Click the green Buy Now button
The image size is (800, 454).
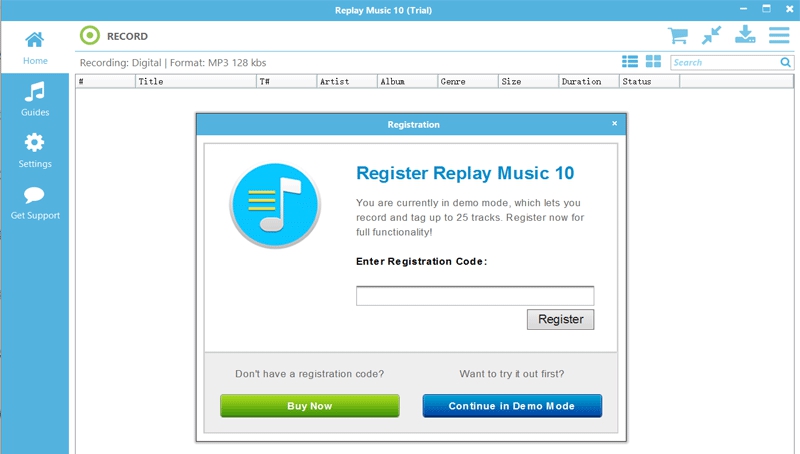pyautogui.click(x=310, y=406)
